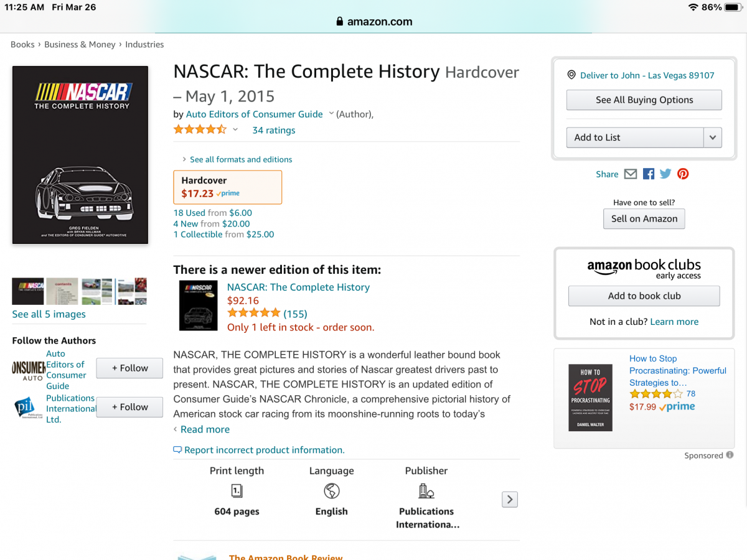The height and width of the screenshot is (560, 747).
Task: Open the 34 ratings link
Action: pos(274,130)
